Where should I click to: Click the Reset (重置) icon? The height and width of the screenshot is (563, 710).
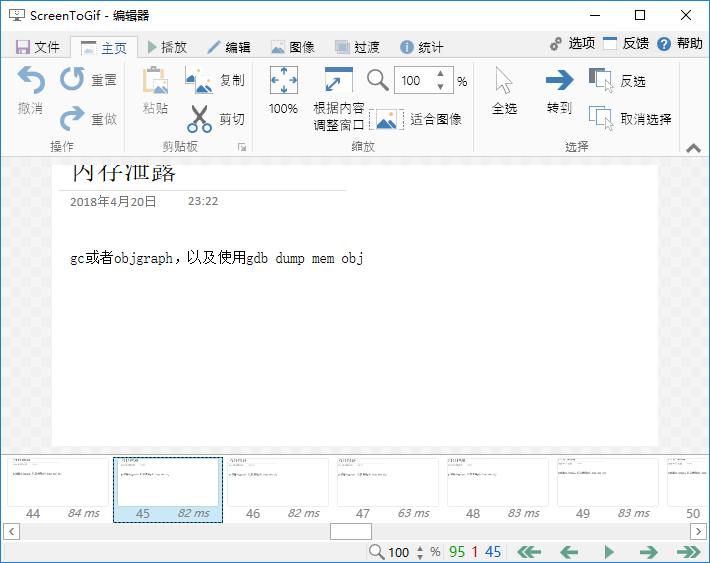tap(73, 80)
